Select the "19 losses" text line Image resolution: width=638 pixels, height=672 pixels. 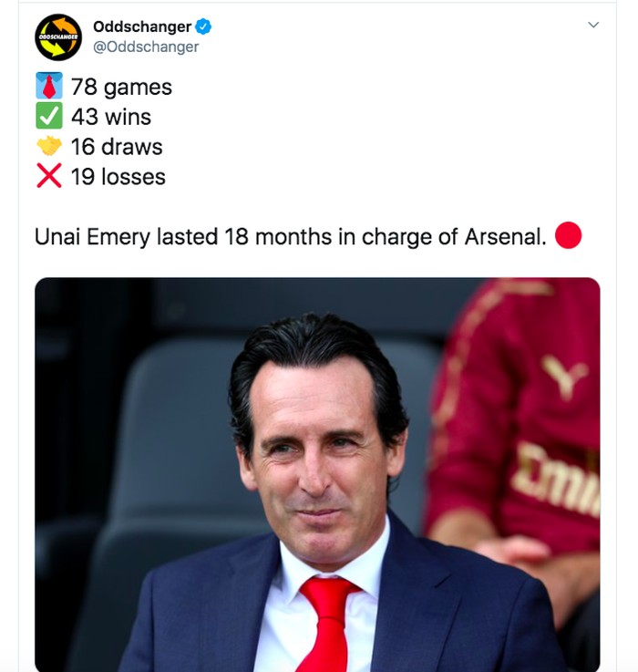coord(118,176)
